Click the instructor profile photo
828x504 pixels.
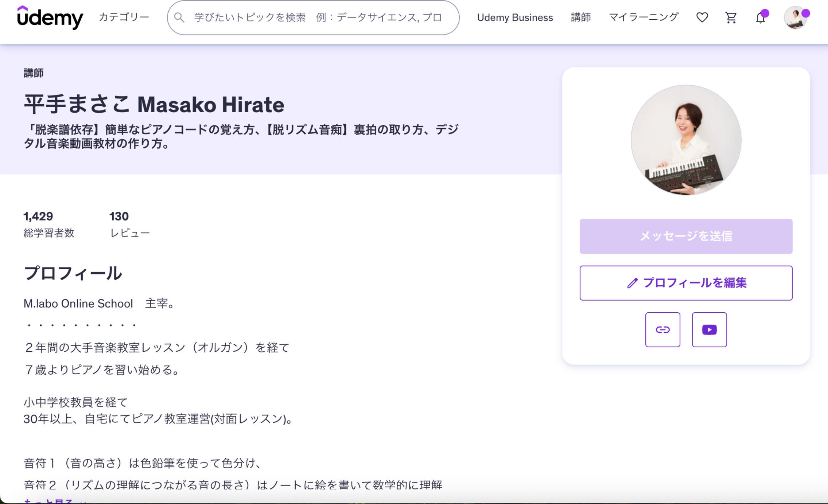686,140
